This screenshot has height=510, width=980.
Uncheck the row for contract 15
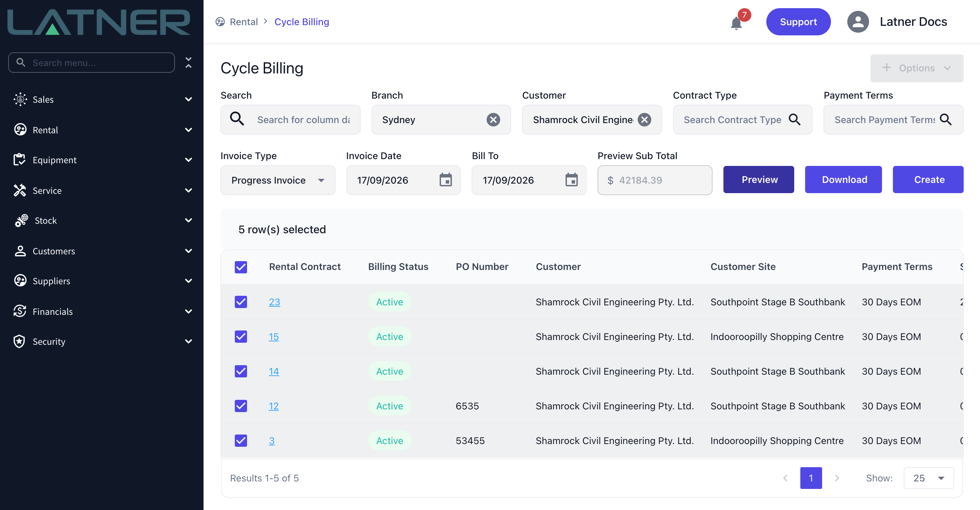241,336
